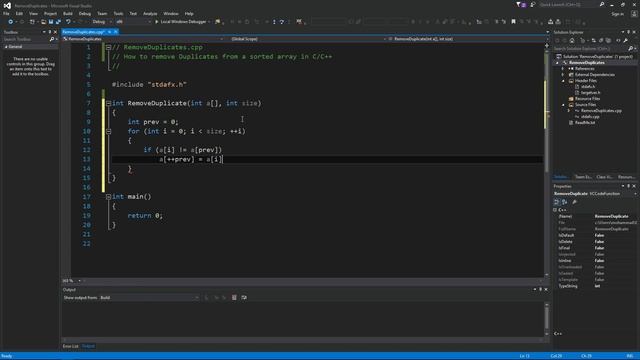Open the File menu
Viewport: 640px width, 360px height.
pos(6,13)
